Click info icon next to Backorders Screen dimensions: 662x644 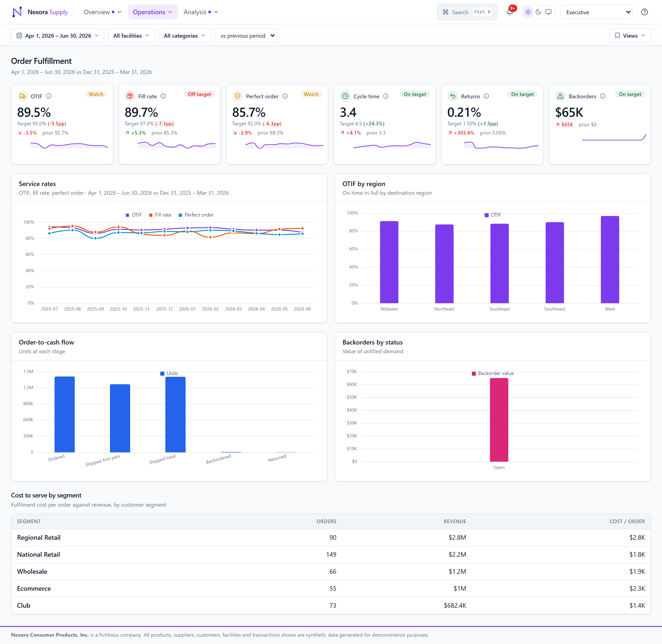coord(602,96)
